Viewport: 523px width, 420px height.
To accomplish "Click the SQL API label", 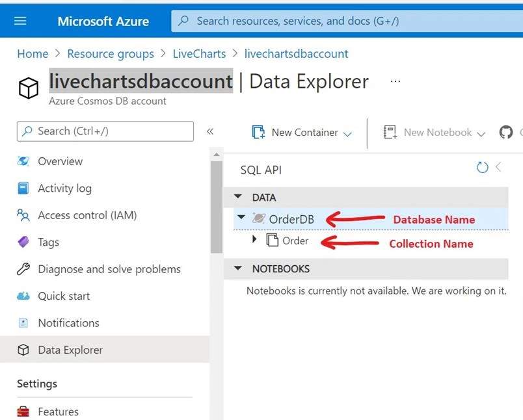I will [x=261, y=170].
